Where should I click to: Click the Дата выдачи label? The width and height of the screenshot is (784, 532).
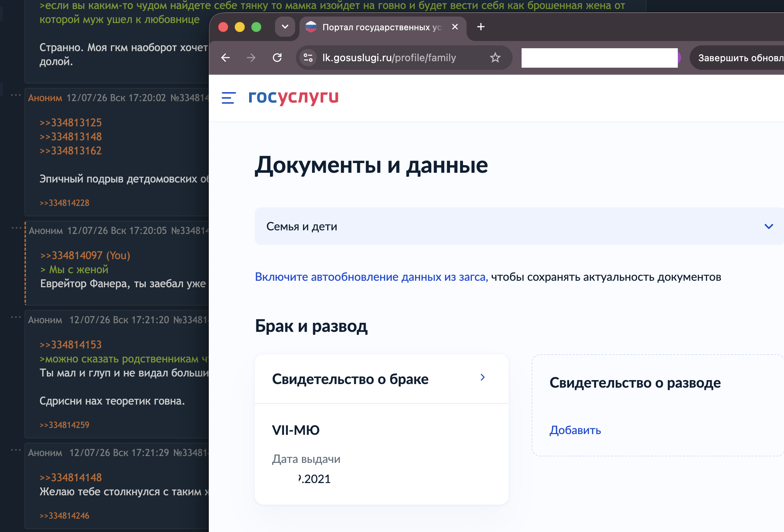point(306,459)
